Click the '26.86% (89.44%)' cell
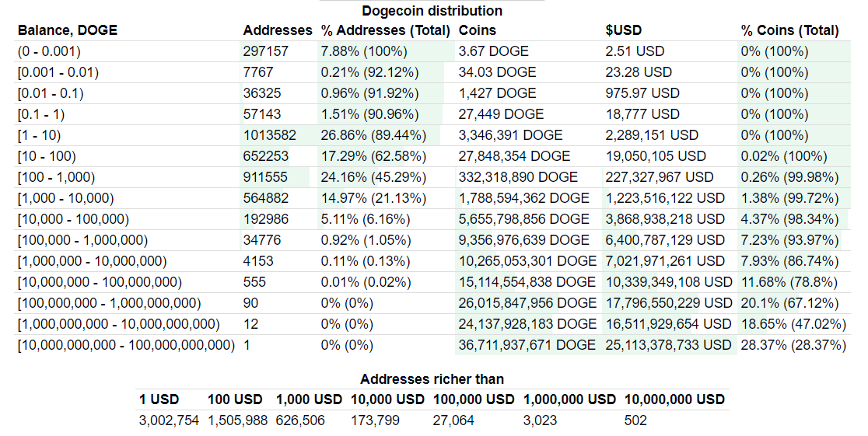The image size is (868, 436). pyautogui.click(x=373, y=135)
